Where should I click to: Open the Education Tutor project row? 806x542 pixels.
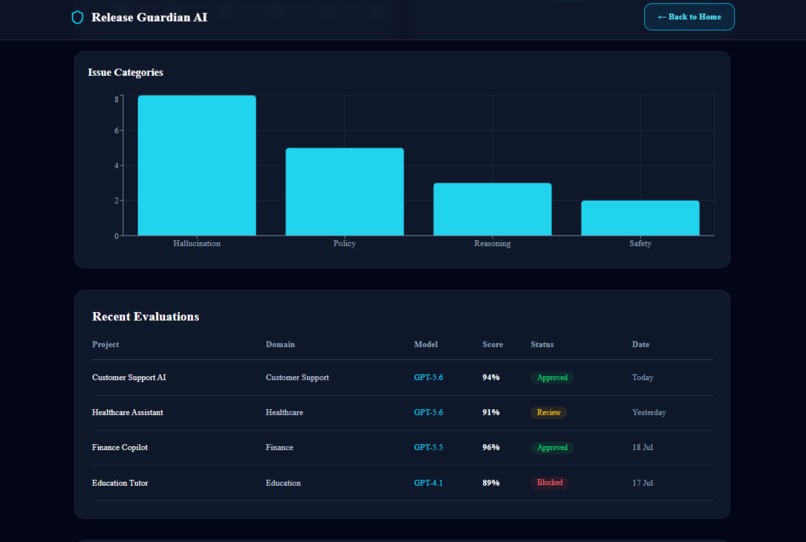(x=402, y=483)
